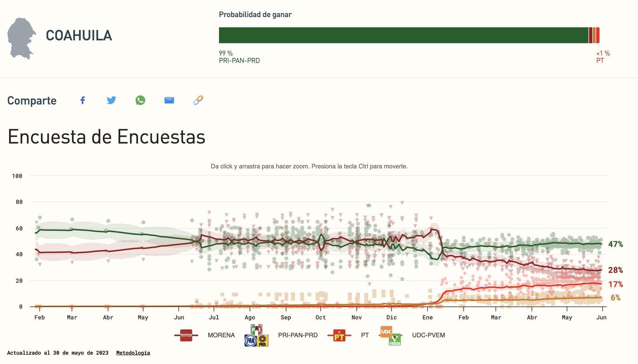The width and height of the screenshot is (638, 364).
Task: Toggle the MORENA series label
Action: (x=221, y=335)
